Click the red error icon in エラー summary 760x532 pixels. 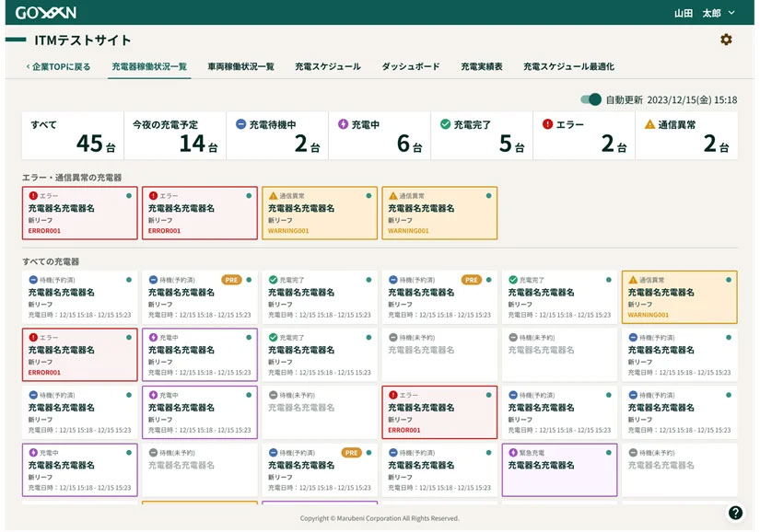point(547,124)
